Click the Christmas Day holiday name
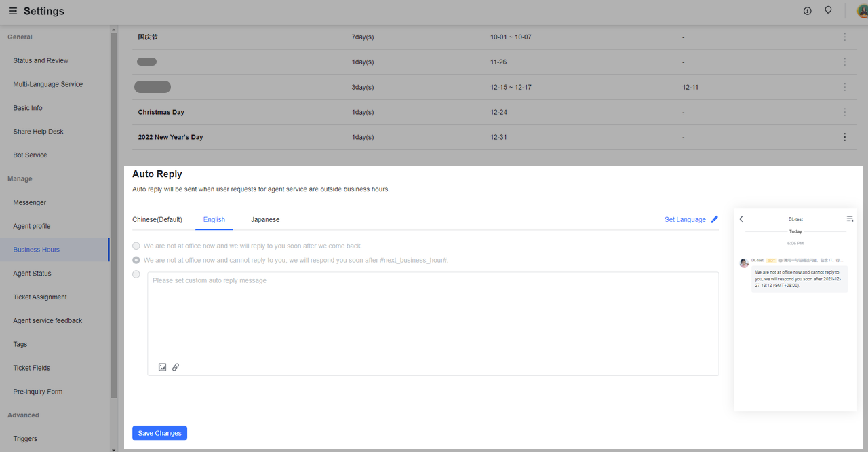The height and width of the screenshot is (452, 868). (161, 112)
